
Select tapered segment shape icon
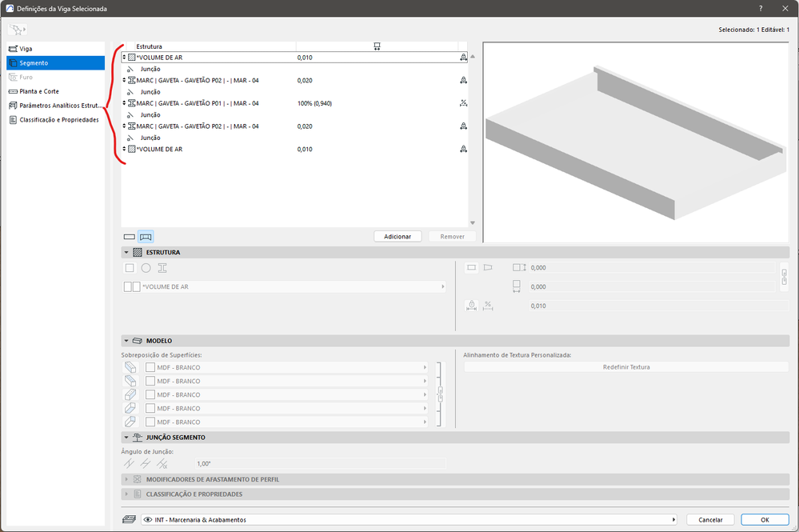click(488, 267)
